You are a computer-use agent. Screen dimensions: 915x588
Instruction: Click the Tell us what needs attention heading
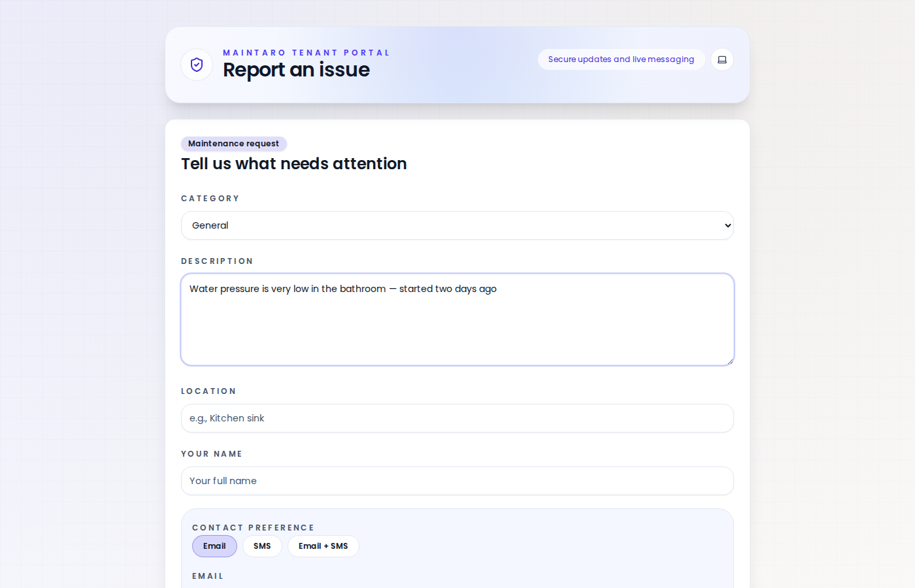[x=293, y=163]
